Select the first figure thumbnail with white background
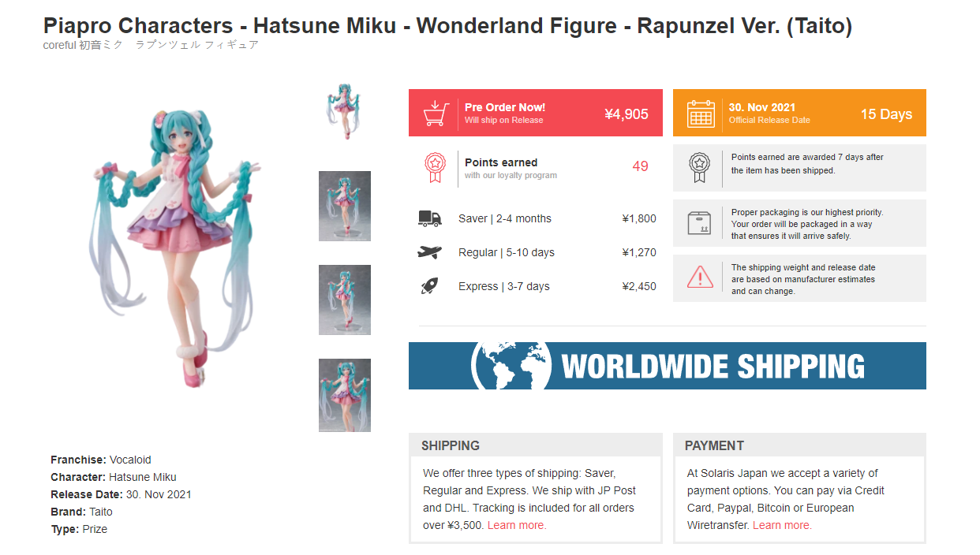 pyautogui.click(x=345, y=111)
